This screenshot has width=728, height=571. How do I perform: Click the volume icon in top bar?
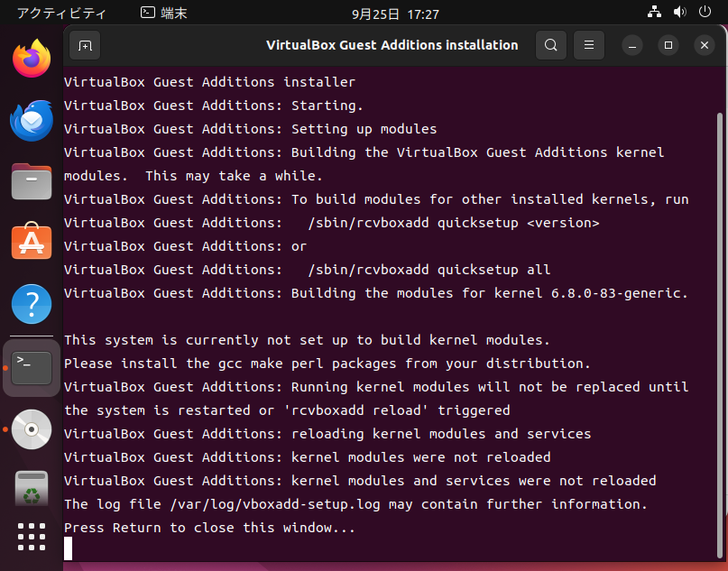(x=679, y=13)
